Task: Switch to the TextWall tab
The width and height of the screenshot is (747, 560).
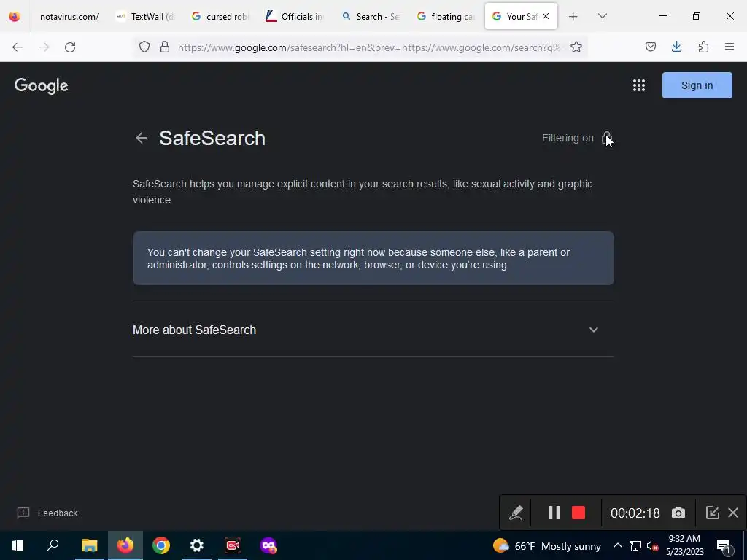Action: pos(145,17)
